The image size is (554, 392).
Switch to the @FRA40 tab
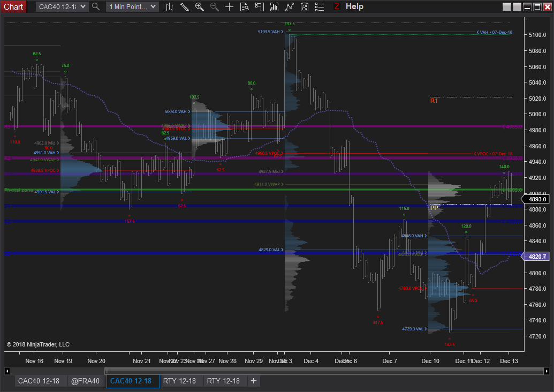(85, 381)
